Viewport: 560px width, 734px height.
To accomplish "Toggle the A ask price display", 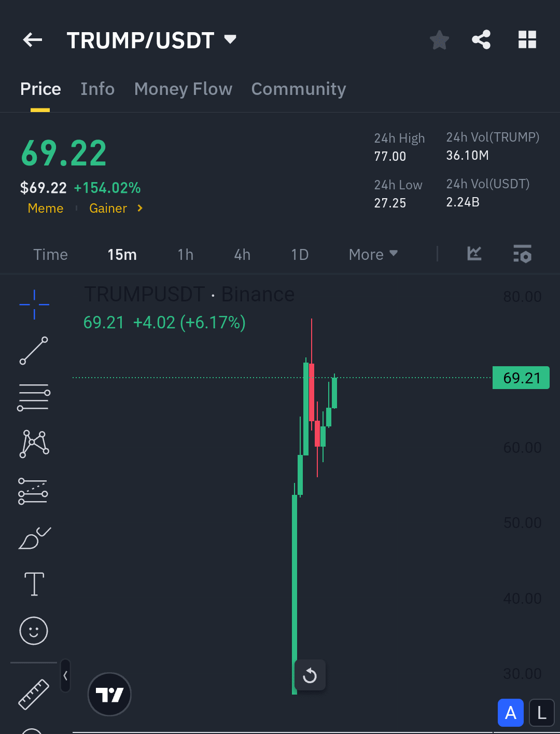I will click(510, 713).
